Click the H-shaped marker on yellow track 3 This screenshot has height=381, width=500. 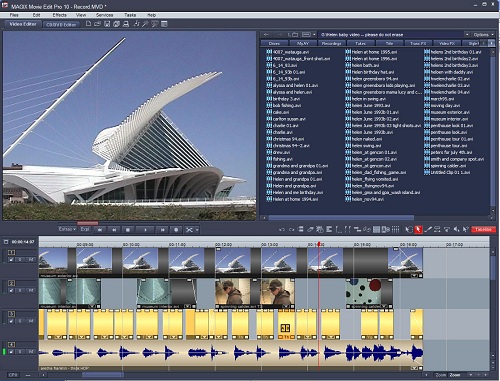tap(285, 328)
